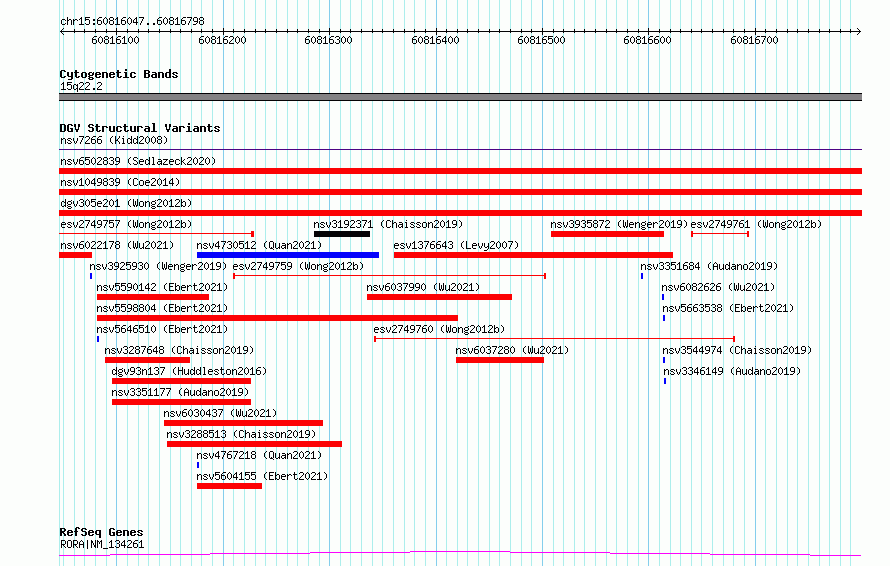Screen dimensions: 890x566
Task: Click the dgv305e201 (Wong2012b) label
Action: click(x=126, y=203)
